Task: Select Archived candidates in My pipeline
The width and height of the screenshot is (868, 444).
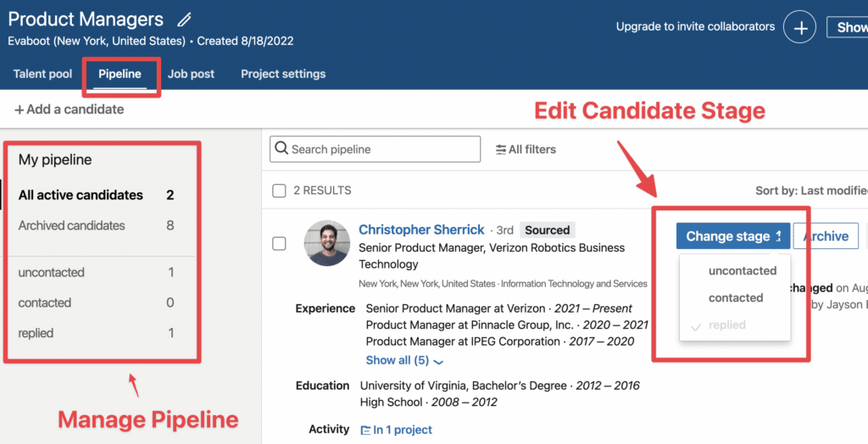Action: [96, 226]
